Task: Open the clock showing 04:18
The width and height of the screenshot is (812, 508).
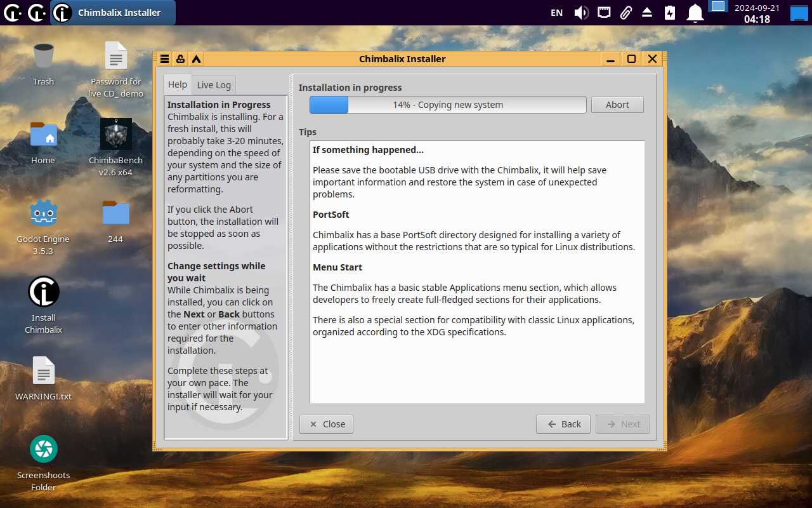Action: click(757, 13)
